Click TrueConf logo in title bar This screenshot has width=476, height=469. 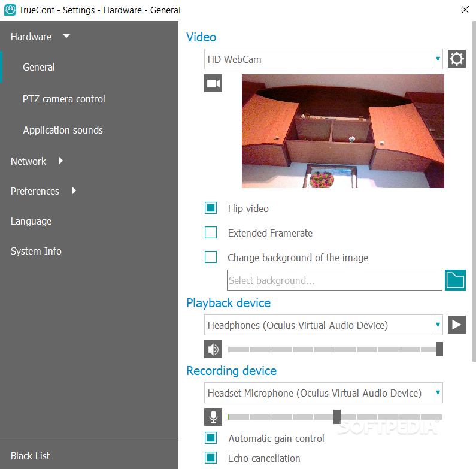[10, 10]
